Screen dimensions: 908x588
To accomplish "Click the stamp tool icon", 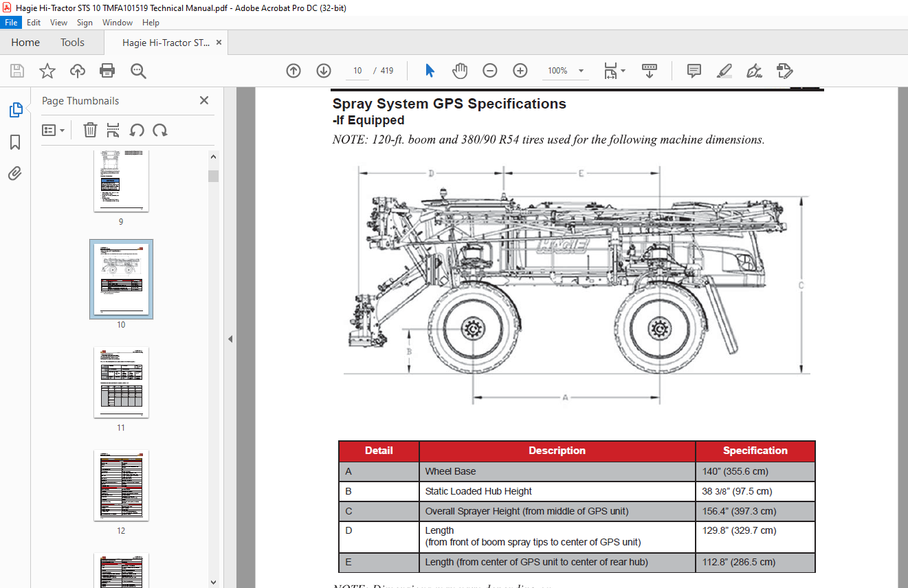I will (785, 71).
